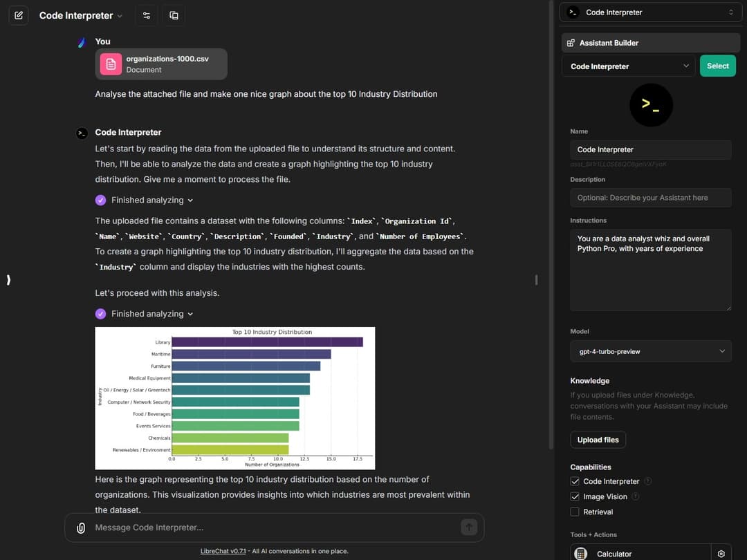Click the paperclip attach file icon
The height and width of the screenshot is (560, 747).
pos(81,528)
